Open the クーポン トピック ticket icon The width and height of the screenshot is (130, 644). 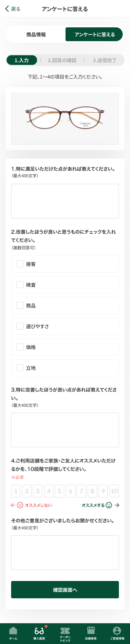coord(65,630)
